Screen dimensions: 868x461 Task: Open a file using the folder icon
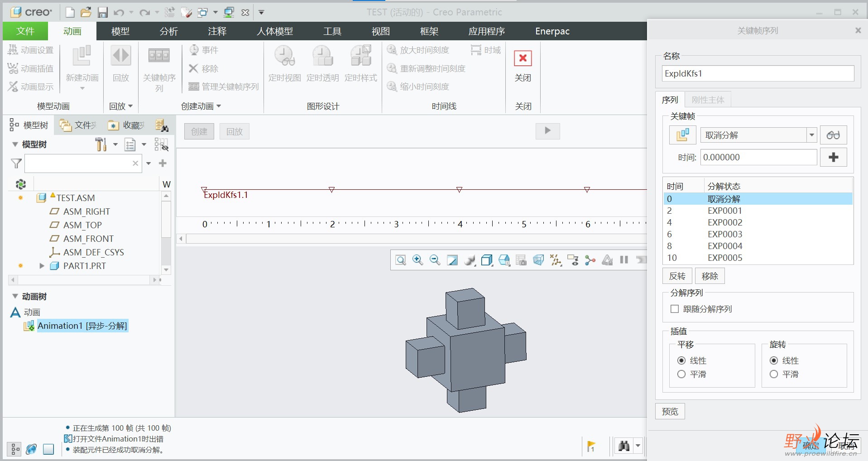86,12
